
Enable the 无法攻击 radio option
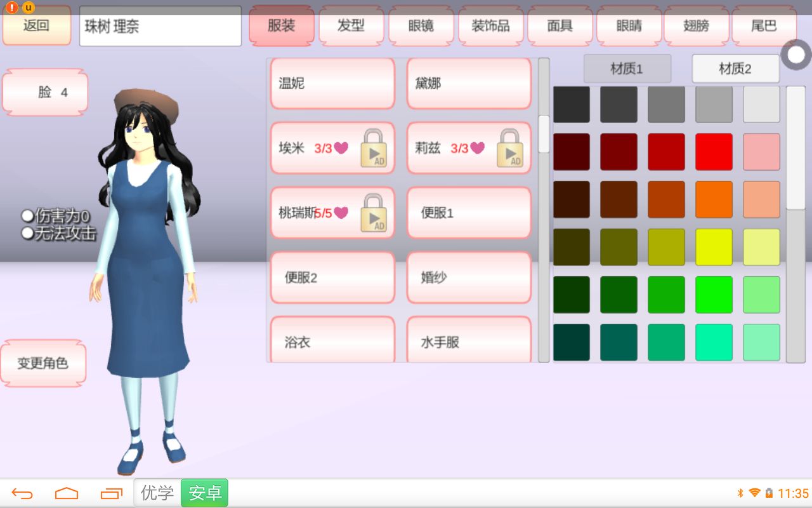(27, 233)
